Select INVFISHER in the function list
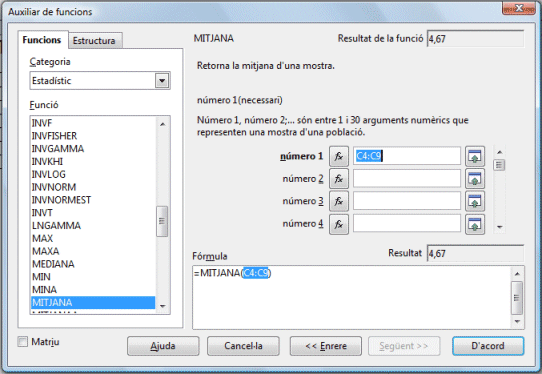 tap(93, 136)
